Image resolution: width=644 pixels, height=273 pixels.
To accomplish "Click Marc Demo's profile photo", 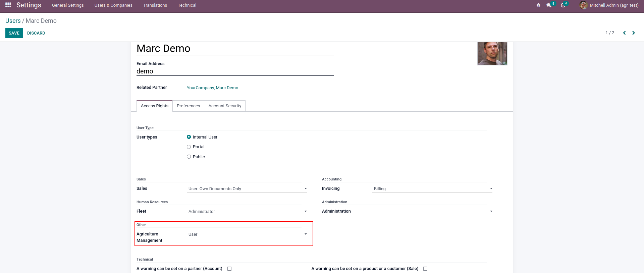I will 492,53.
